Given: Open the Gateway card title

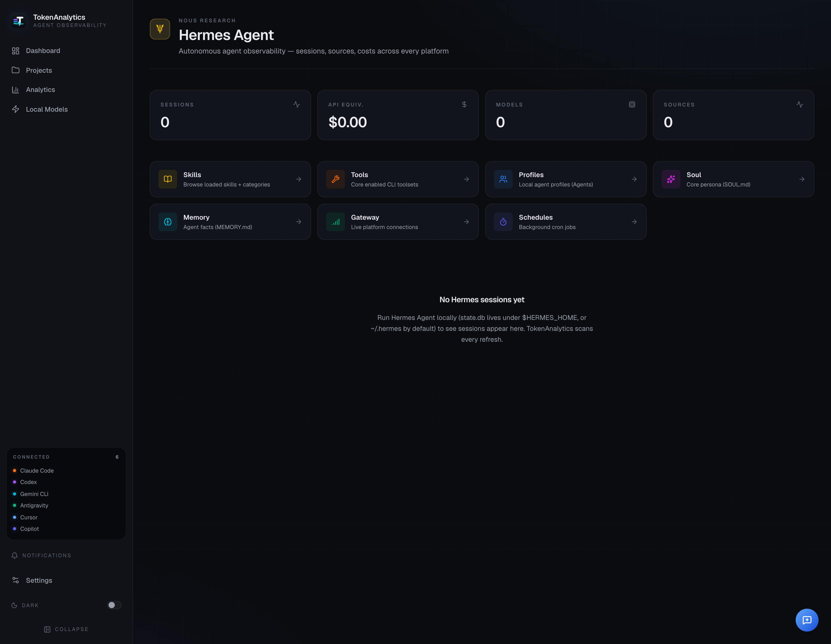Looking at the screenshot, I should (365, 217).
